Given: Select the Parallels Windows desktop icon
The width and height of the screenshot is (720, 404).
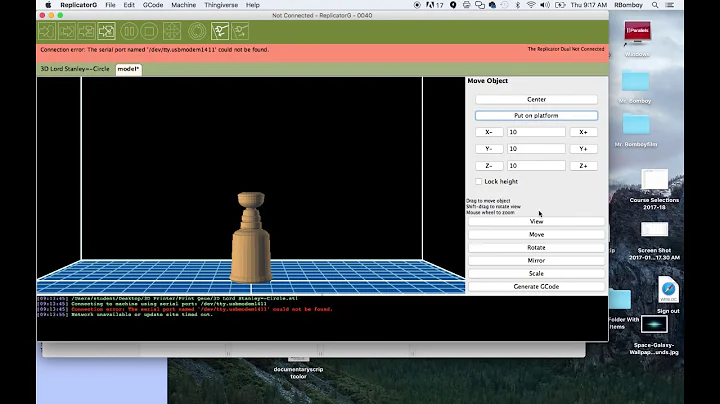Looking at the screenshot, I should [x=637, y=33].
